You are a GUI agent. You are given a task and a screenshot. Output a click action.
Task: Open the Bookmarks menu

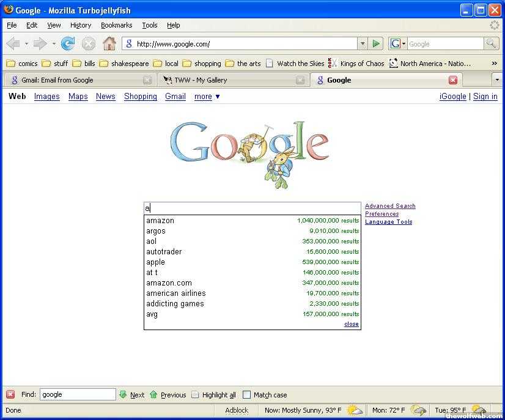[x=116, y=25]
